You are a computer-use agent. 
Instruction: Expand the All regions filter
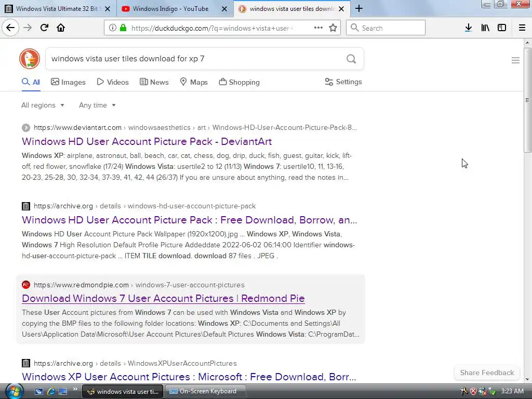point(43,105)
